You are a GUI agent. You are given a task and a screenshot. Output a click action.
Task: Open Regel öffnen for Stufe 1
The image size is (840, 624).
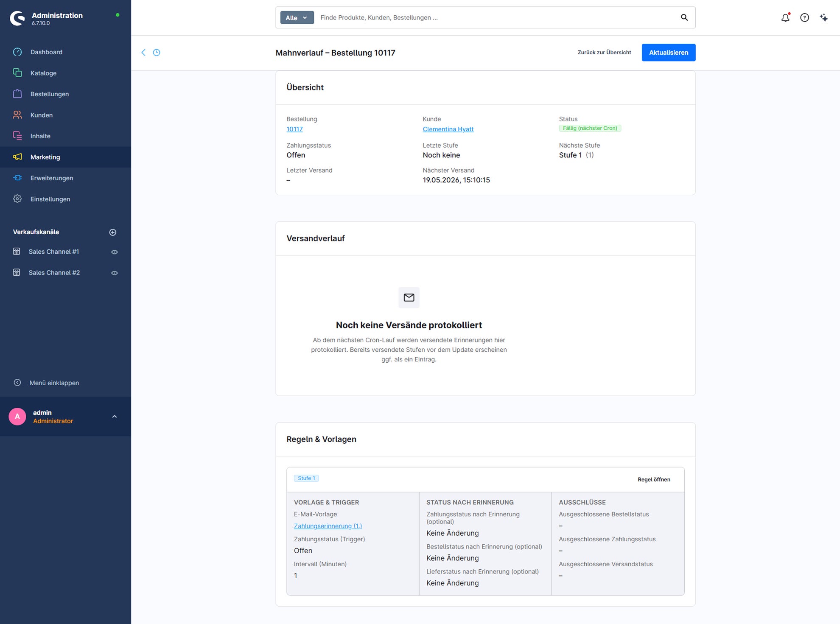[654, 479]
